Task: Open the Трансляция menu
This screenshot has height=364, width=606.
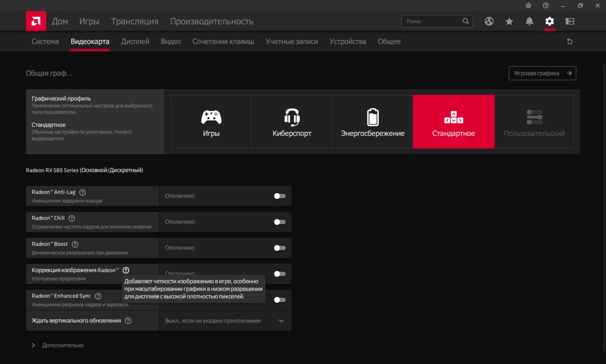Action: pos(135,21)
